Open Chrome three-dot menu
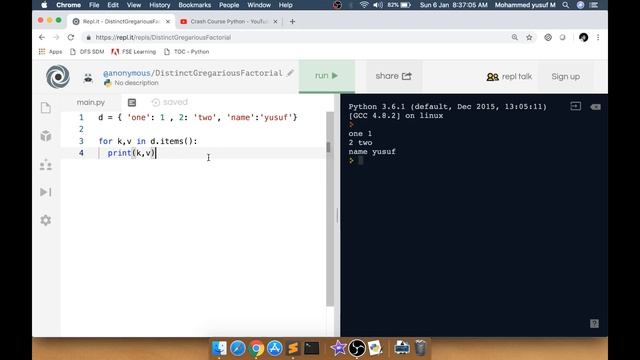 pyautogui.click(x=598, y=37)
